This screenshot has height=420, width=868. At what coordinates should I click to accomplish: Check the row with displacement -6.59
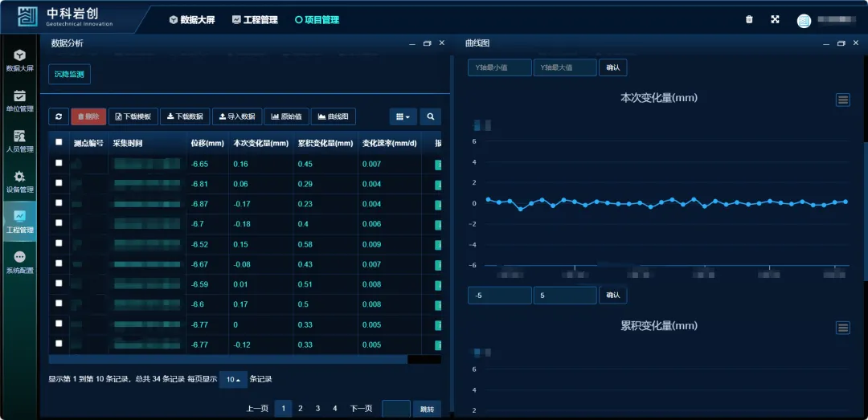click(x=59, y=283)
